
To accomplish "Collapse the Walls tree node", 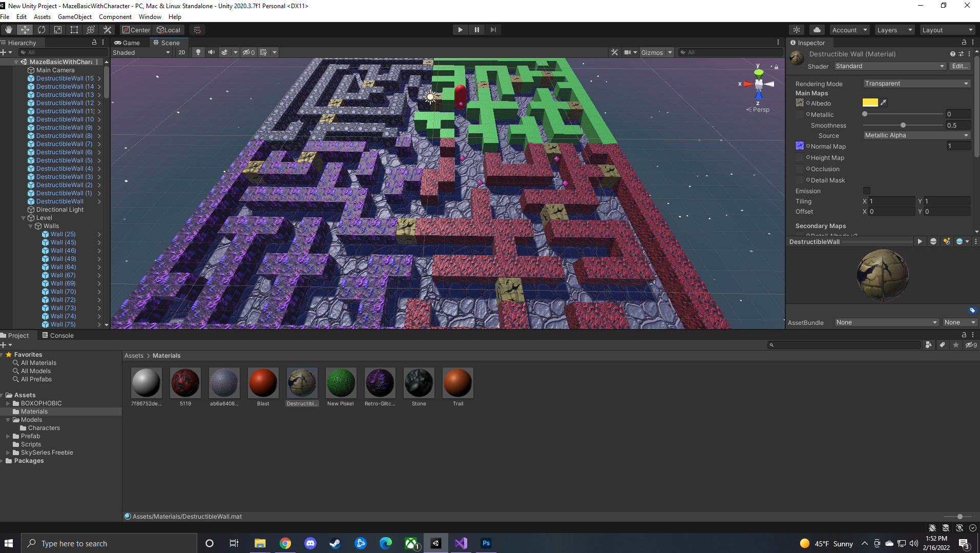I will (30, 226).
